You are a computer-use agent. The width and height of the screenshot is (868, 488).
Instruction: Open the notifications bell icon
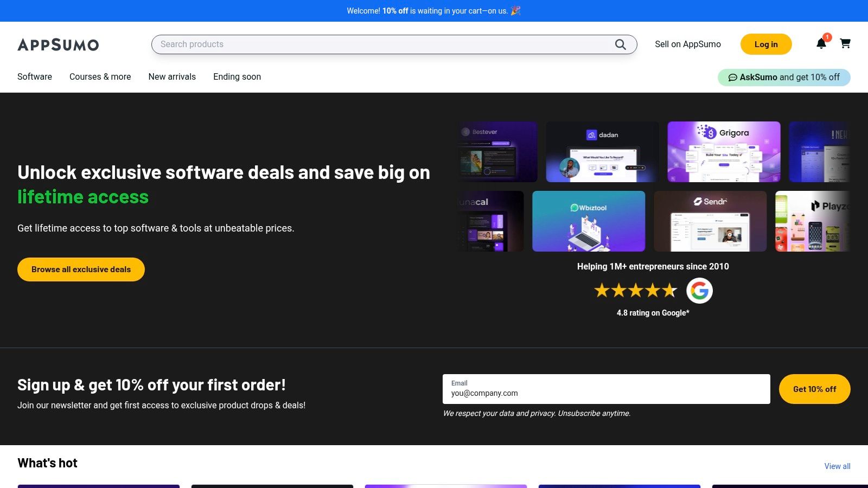[x=821, y=43]
